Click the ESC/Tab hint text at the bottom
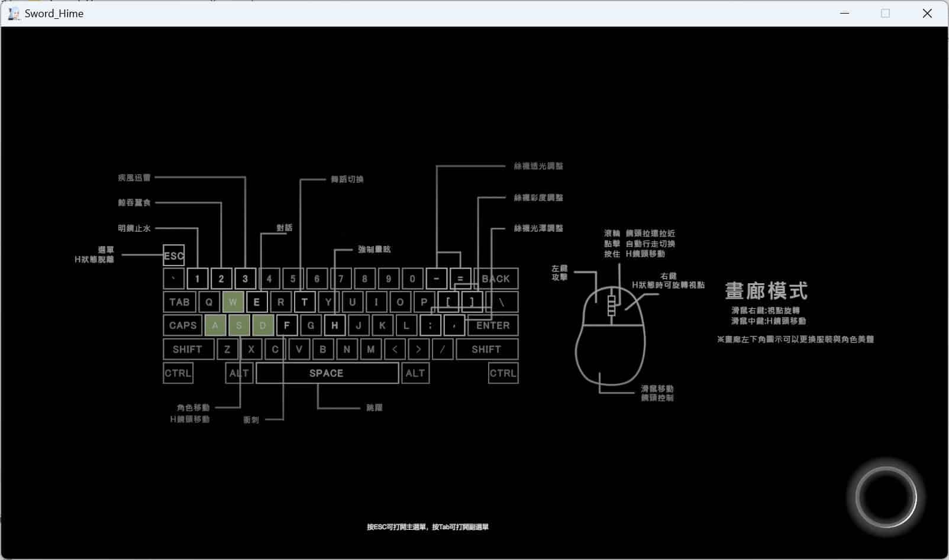 [x=427, y=527]
